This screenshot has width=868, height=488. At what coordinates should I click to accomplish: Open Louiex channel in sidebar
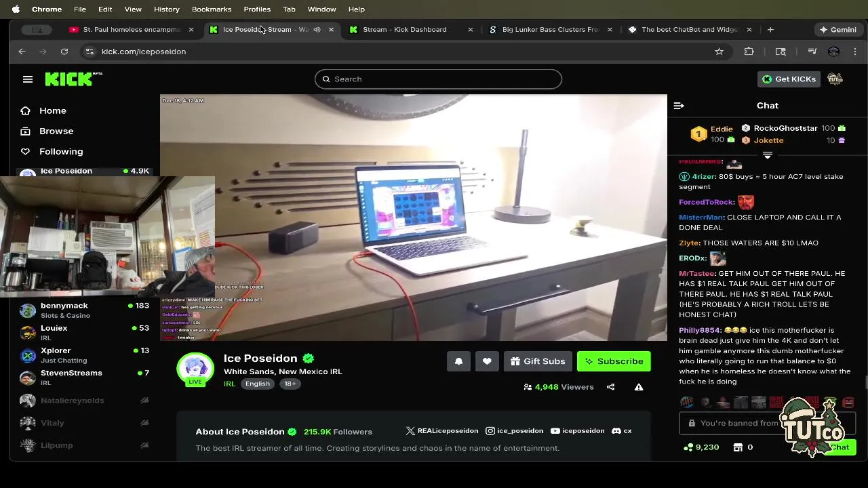click(x=85, y=333)
